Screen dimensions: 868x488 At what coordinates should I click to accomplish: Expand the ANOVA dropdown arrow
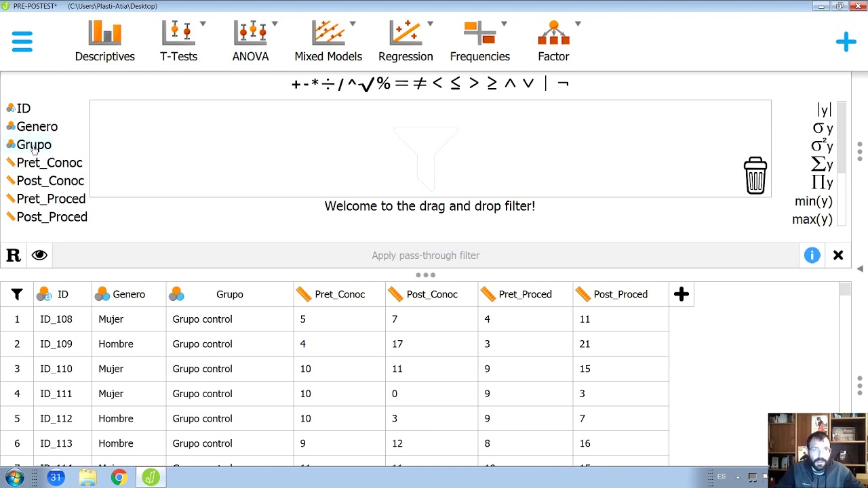point(275,24)
